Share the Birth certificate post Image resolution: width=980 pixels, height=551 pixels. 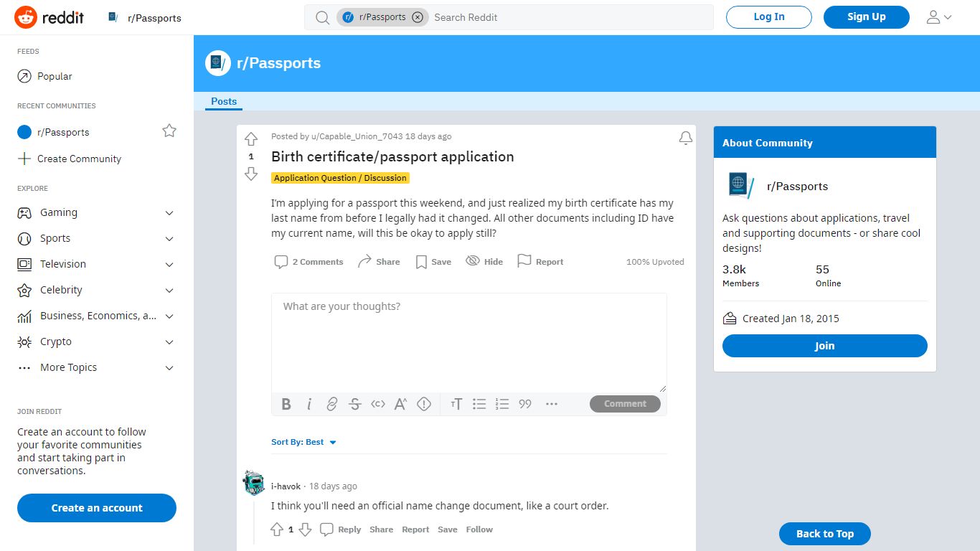coord(379,262)
